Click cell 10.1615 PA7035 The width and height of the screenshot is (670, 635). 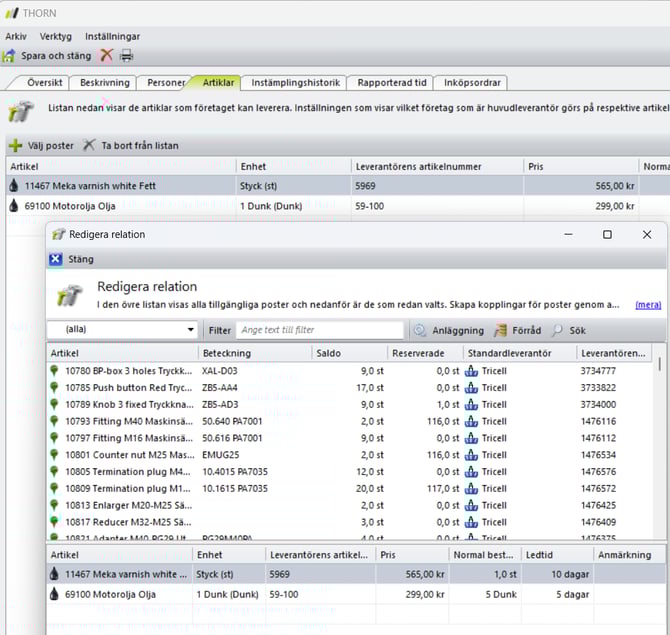point(235,488)
